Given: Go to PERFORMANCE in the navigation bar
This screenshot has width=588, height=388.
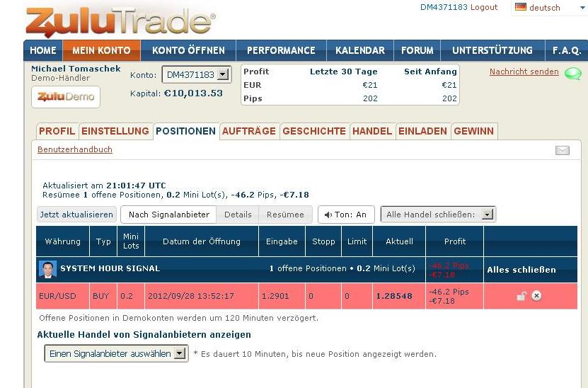Looking at the screenshot, I should (x=281, y=50).
